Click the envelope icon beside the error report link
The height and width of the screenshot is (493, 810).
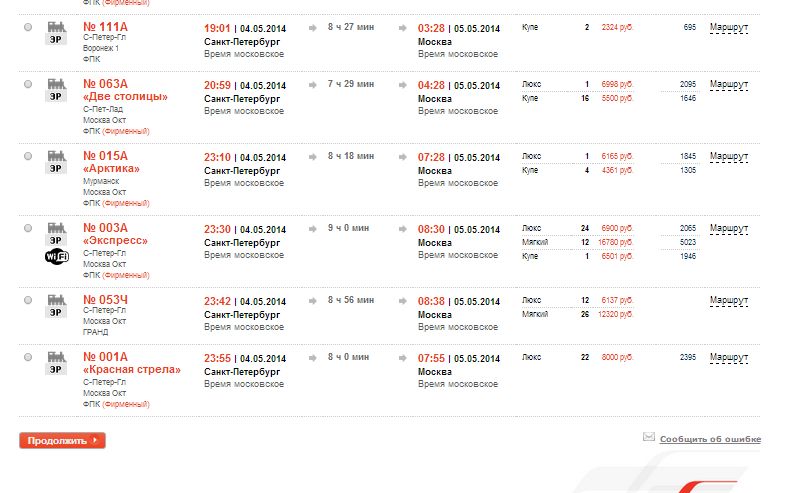pyautogui.click(x=648, y=437)
